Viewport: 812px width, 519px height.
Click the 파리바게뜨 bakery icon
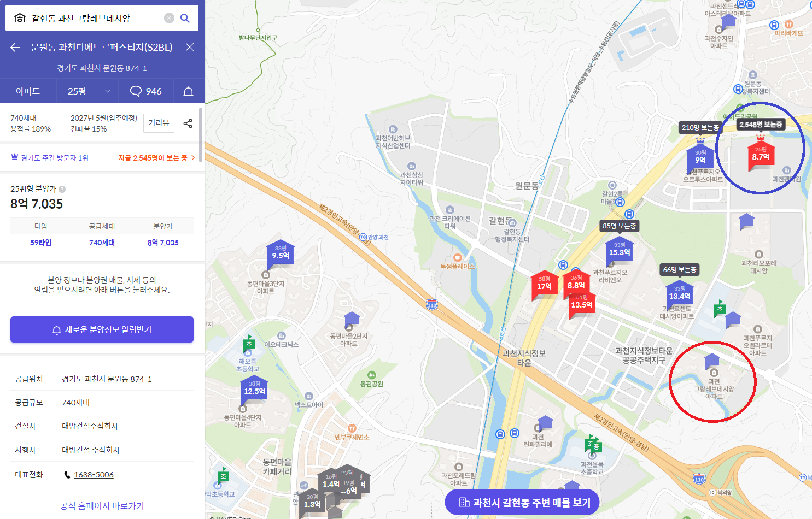pyautogui.click(x=789, y=25)
